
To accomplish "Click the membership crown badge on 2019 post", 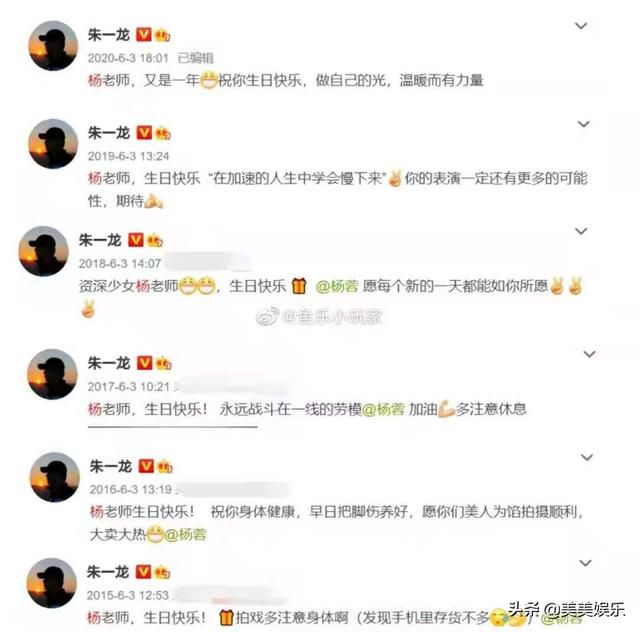I will tap(162, 133).
